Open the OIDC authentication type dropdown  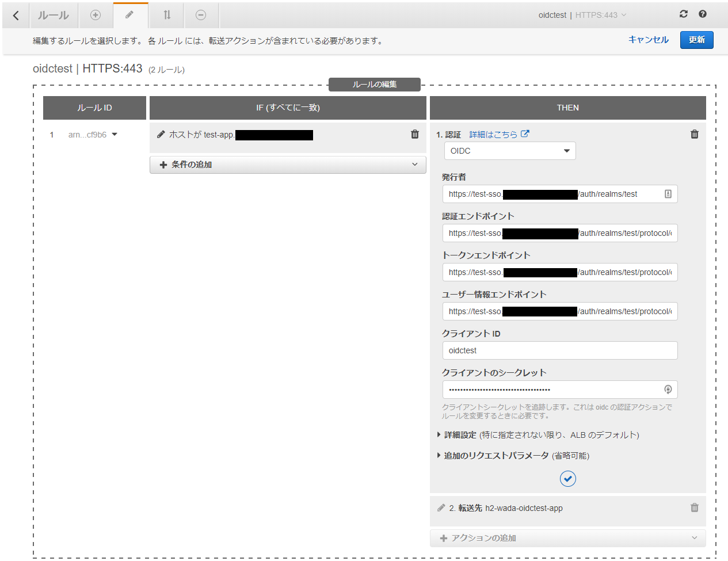[x=510, y=150]
